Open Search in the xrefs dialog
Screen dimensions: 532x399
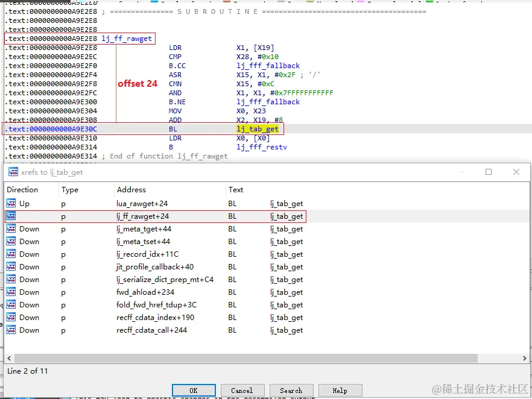pyautogui.click(x=291, y=390)
